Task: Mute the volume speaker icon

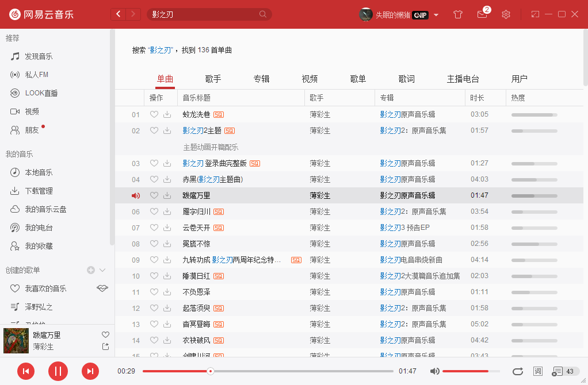Action: (x=435, y=371)
